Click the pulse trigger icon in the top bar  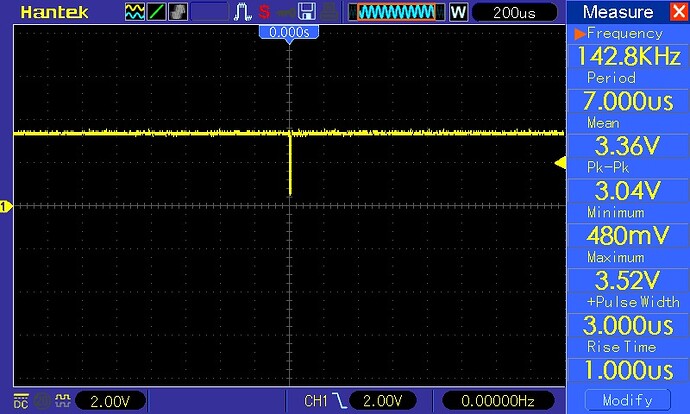click(x=242, y=12)
